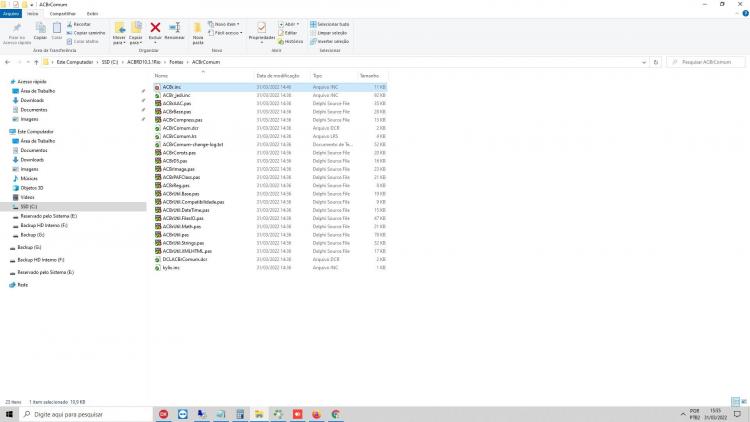
Task: Expand the Fácil acesso dropdown
Action: [225, 33]
